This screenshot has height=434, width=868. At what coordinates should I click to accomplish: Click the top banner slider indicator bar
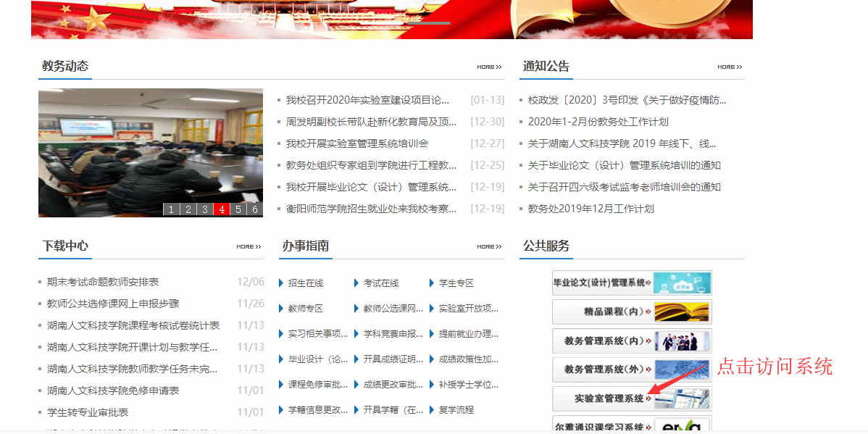tap(428, 23)
